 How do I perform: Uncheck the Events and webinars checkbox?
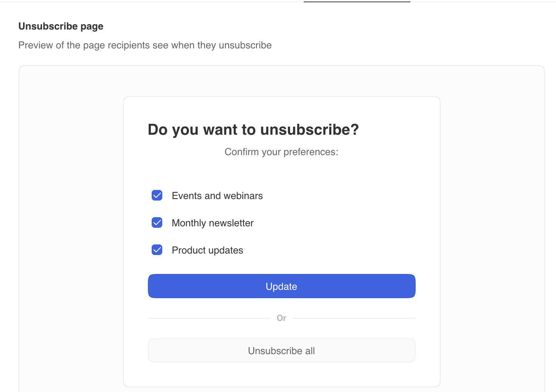[x=157, y=195]
